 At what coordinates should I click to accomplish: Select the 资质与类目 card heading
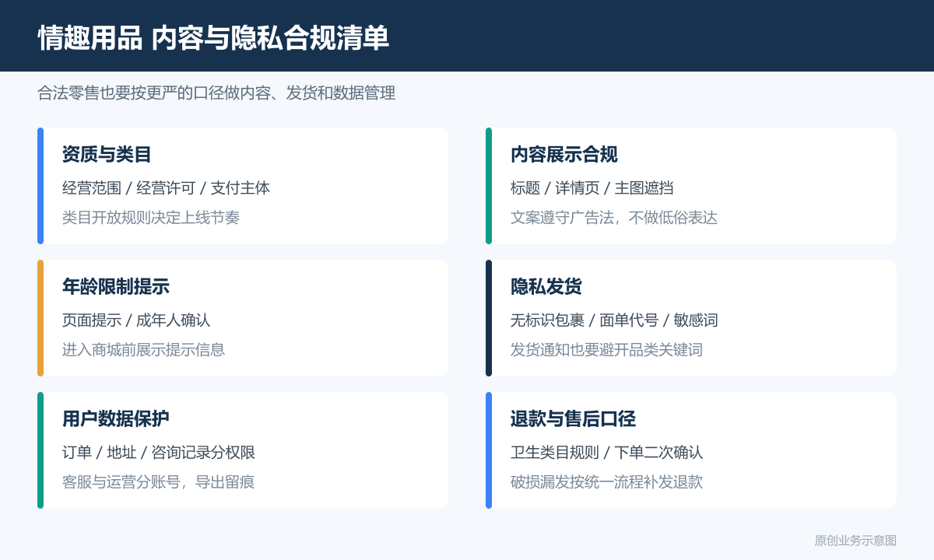pyautogui.click(x=107, y=154)
